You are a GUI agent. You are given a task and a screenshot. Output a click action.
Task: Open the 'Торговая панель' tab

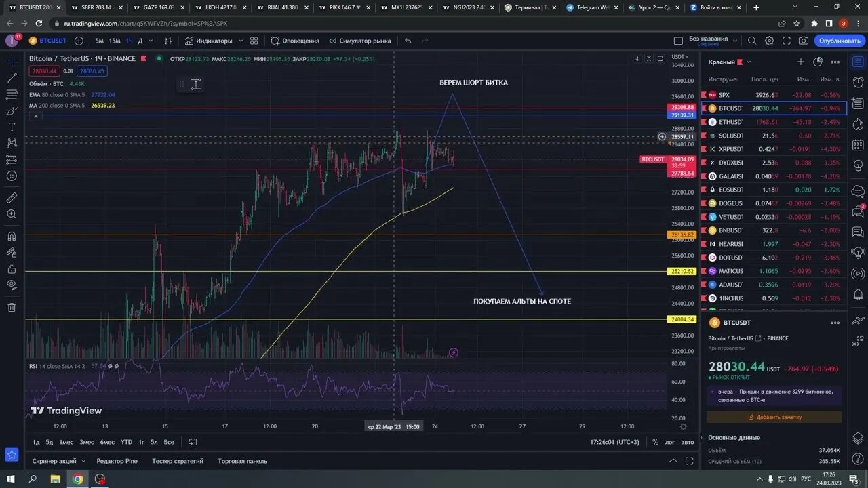[242, 461]
